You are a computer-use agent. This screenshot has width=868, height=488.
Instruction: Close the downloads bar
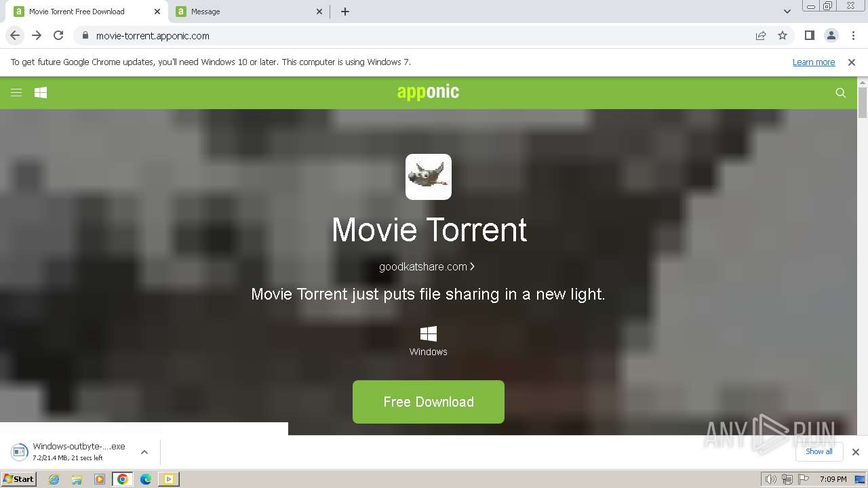point(856,452)
